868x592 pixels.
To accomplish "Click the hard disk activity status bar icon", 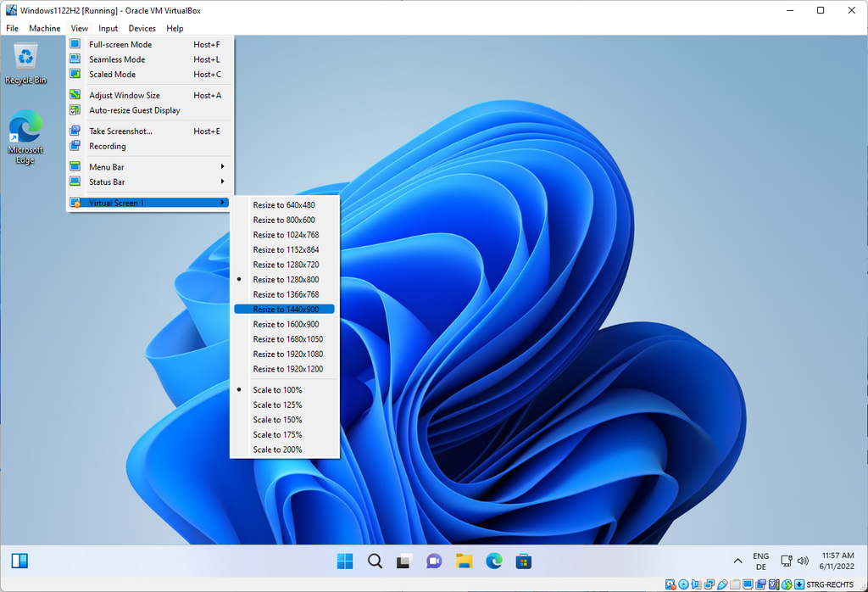I will click(x=670, y=584).
